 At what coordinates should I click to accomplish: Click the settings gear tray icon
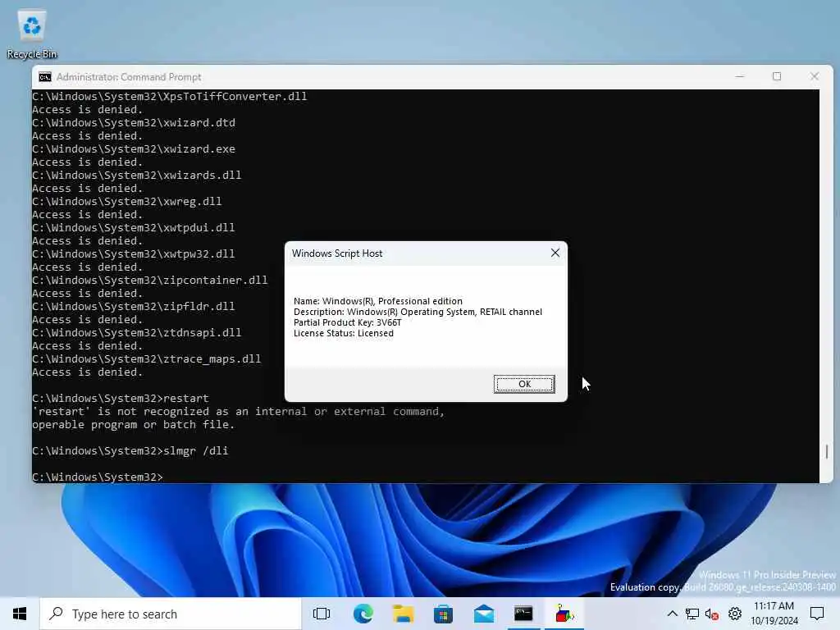735,614
